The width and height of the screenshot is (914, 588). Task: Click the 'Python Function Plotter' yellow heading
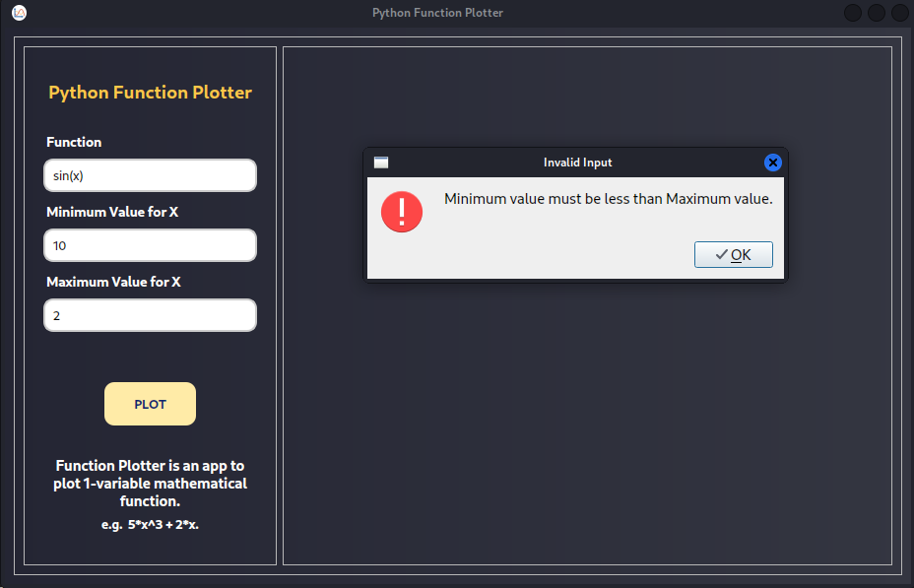point(151,92)
